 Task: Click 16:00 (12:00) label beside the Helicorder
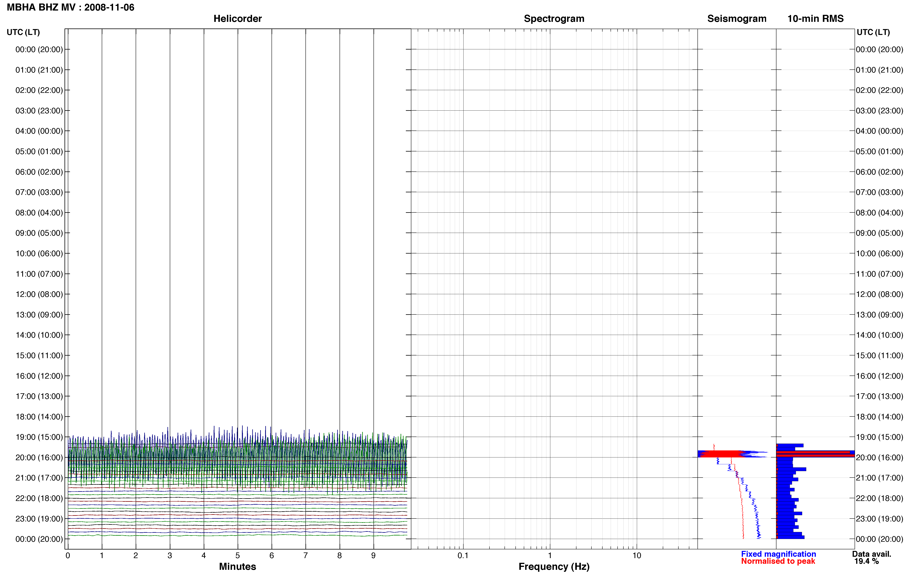tap(39, 376)
